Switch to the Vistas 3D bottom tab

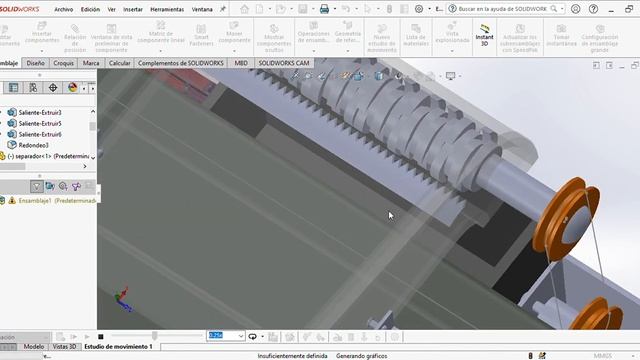[x=64, y=347]
